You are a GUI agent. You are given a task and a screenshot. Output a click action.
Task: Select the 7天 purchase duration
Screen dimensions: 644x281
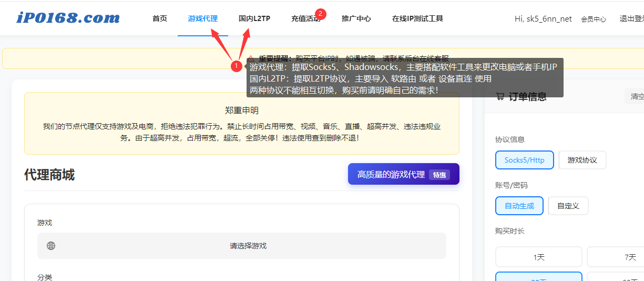click(x=615, y=257)
